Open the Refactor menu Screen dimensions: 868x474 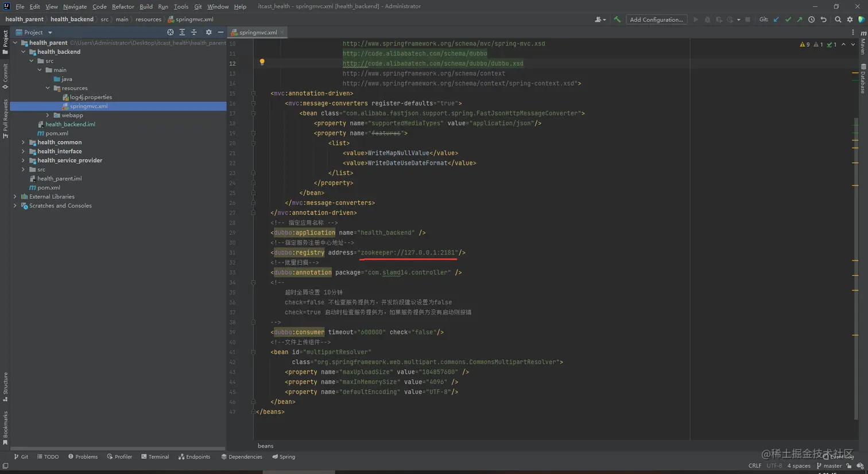point(122,6)
